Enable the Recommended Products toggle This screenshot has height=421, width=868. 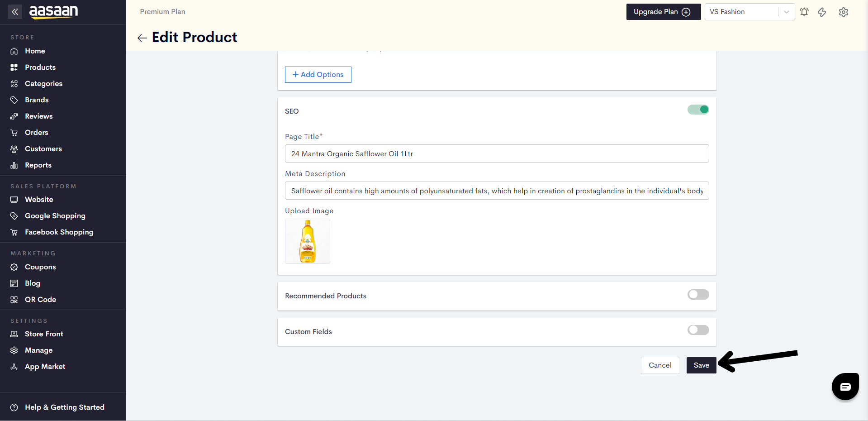[x=698, y=295]
